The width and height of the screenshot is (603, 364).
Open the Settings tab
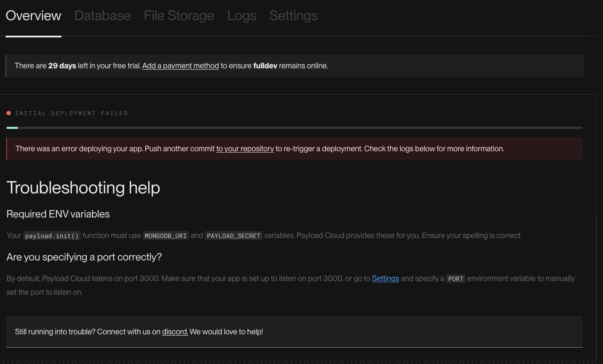click(x=293, y=15)
